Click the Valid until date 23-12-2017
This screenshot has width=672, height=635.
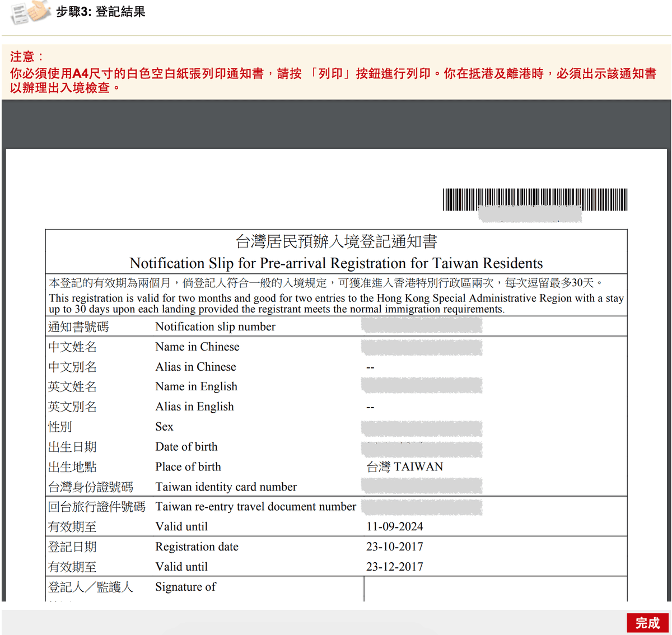tap(394, 566)
